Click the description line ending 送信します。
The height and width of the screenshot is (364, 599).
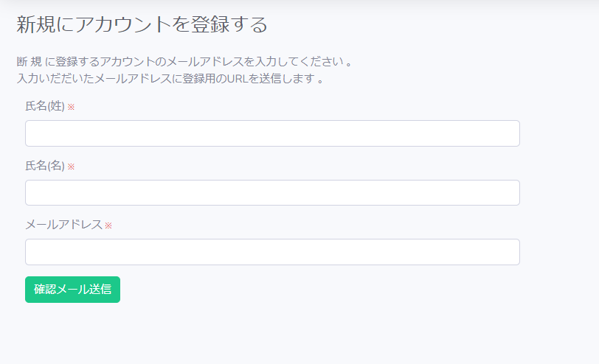tap(170, 79)
